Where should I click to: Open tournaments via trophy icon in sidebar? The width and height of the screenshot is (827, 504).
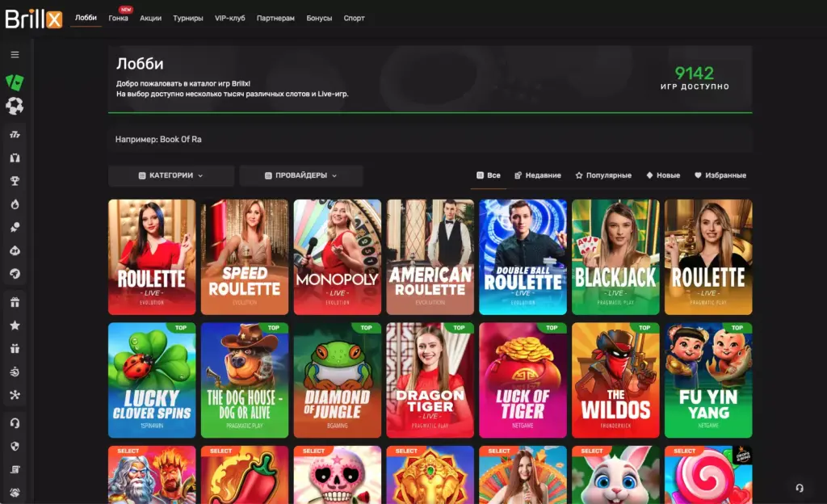(15, 180)
